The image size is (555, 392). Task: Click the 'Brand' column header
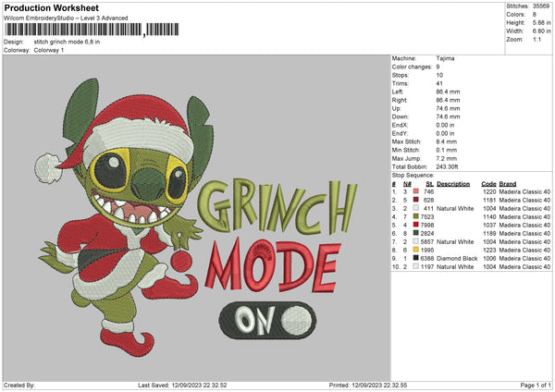(x=508, y=184)
